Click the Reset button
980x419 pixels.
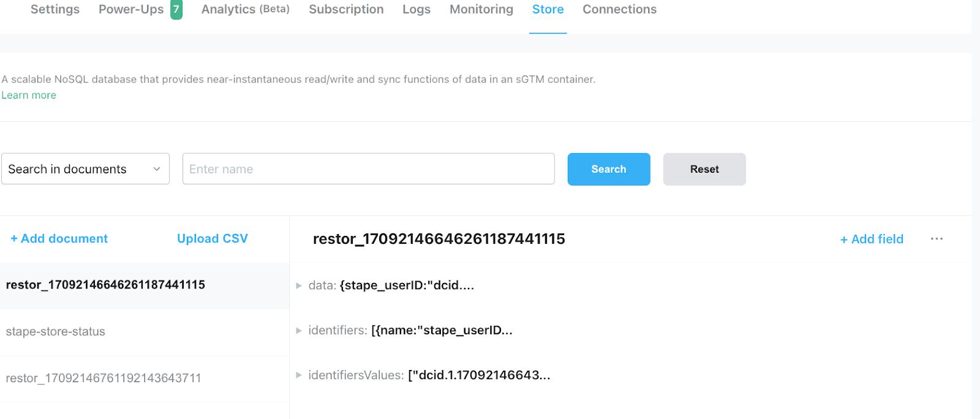coord(704,169)
